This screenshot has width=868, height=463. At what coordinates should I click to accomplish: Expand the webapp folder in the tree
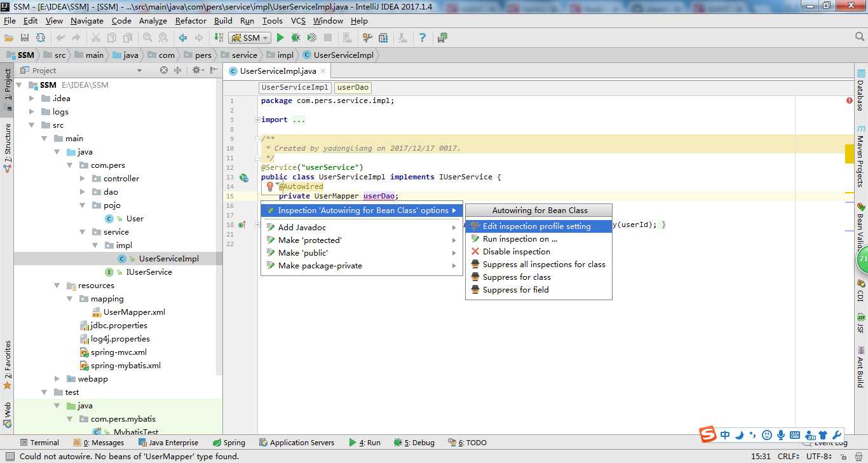click(58, 379)
